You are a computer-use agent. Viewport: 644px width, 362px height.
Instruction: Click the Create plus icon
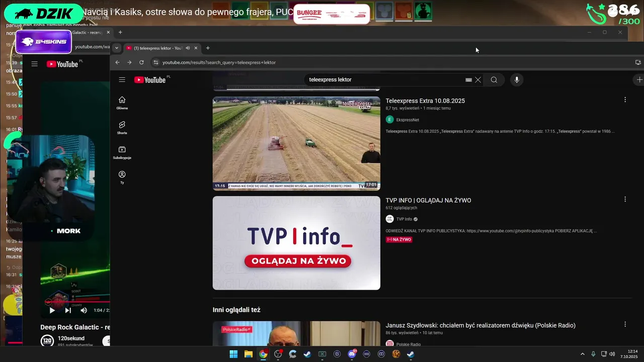coord(639,79)
